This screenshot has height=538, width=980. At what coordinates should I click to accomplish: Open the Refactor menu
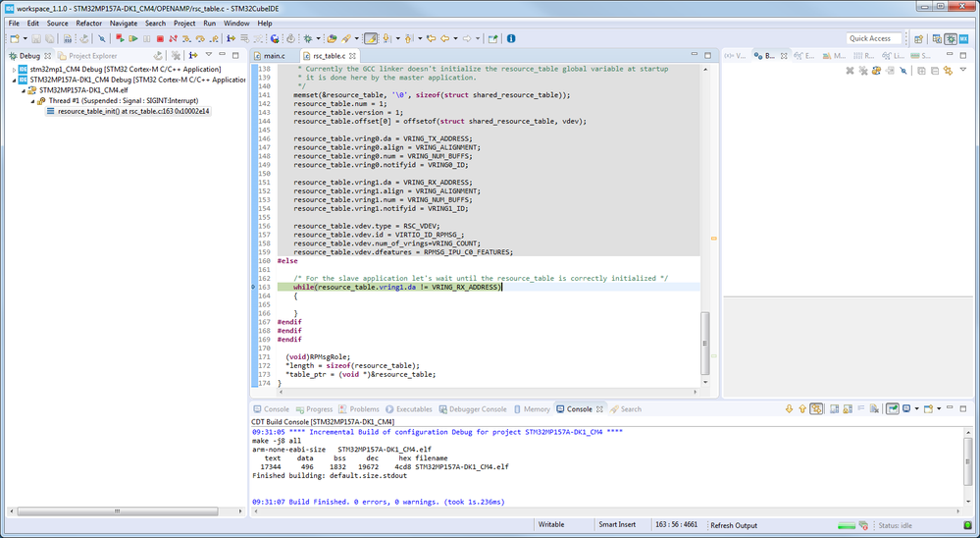(88, 24)
